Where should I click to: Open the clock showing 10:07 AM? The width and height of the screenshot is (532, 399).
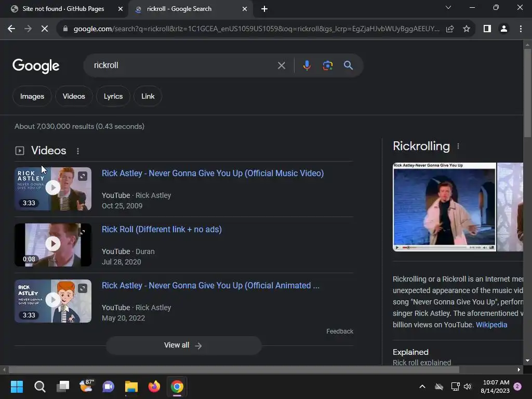click(495, 387)
